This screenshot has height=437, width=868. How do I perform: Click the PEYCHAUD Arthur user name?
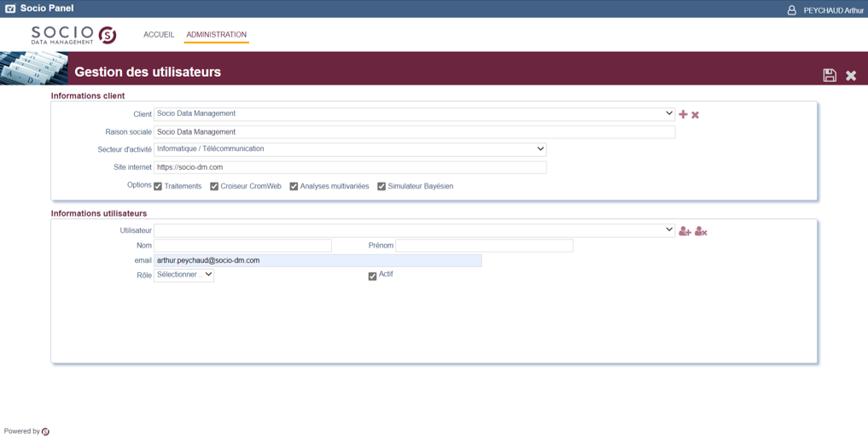[834, 10]
